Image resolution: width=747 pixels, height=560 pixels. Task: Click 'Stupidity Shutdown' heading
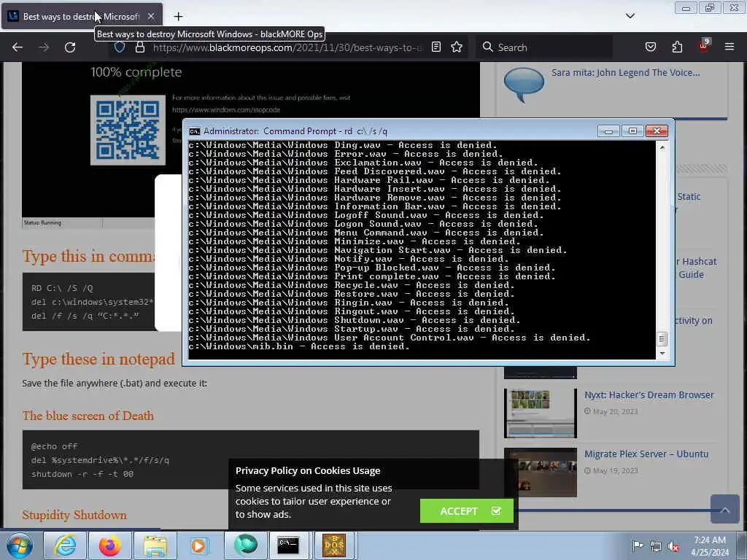click(74, 515)
